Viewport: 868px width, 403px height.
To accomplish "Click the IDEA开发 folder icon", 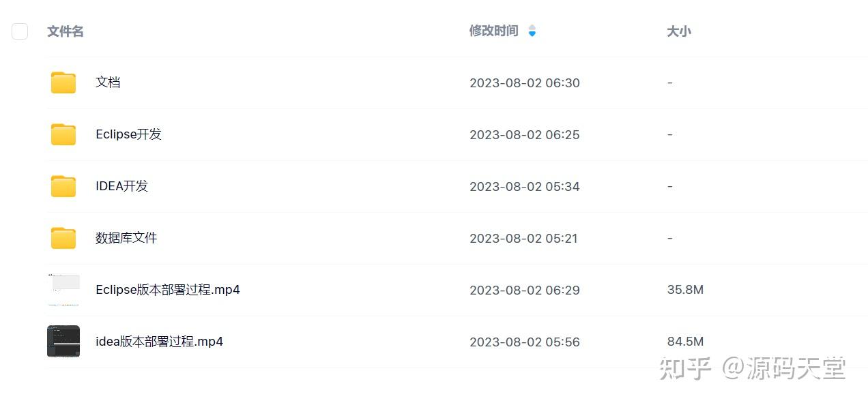I will click(63, 186).
